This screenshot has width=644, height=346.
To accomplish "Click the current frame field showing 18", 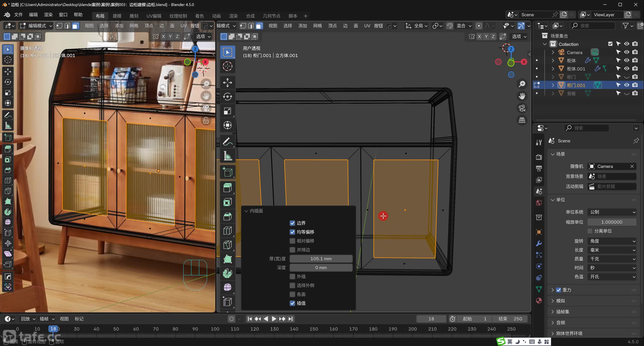I will click(x=431, y=319).
